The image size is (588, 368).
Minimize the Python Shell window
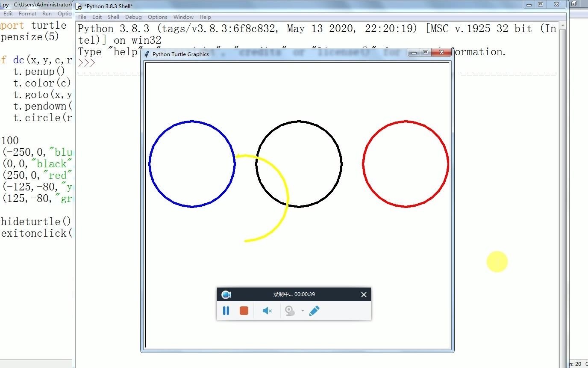coord(529,4)
